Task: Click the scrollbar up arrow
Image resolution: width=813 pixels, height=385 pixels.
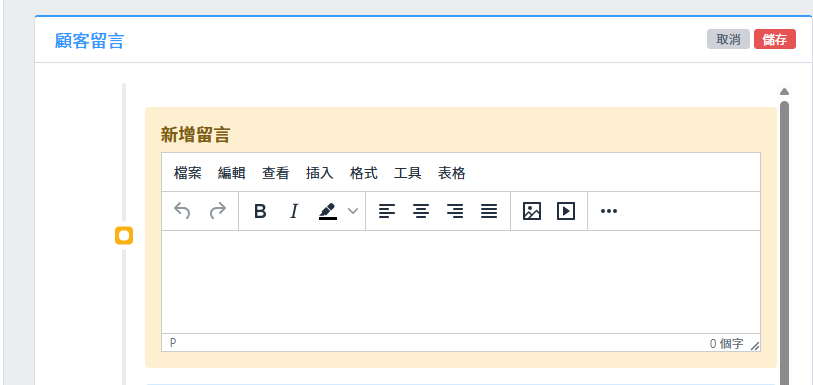Action: point(784,92)
